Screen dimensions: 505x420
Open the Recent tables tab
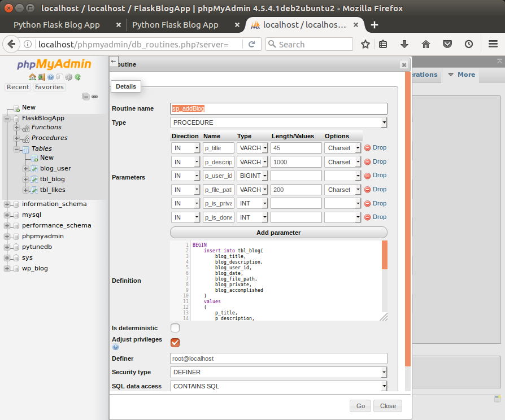click(18, 87)
